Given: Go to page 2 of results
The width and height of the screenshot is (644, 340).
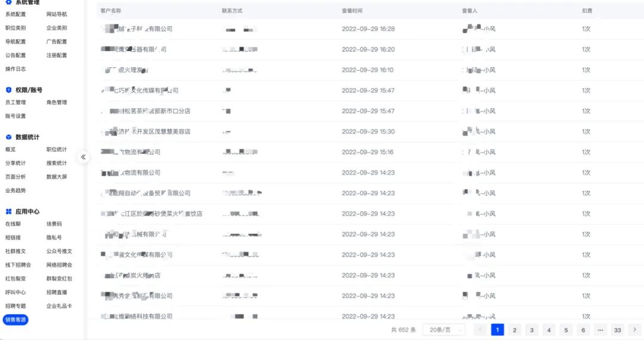Looking at the screenshot, I should [x=515, y=330].
